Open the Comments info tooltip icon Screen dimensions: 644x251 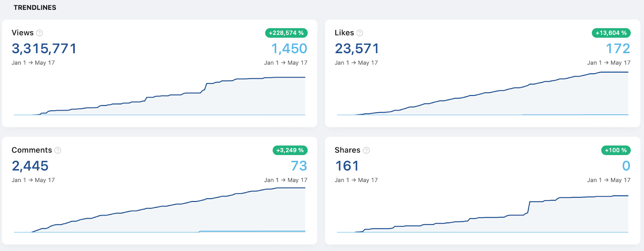[x=58, y=150]
